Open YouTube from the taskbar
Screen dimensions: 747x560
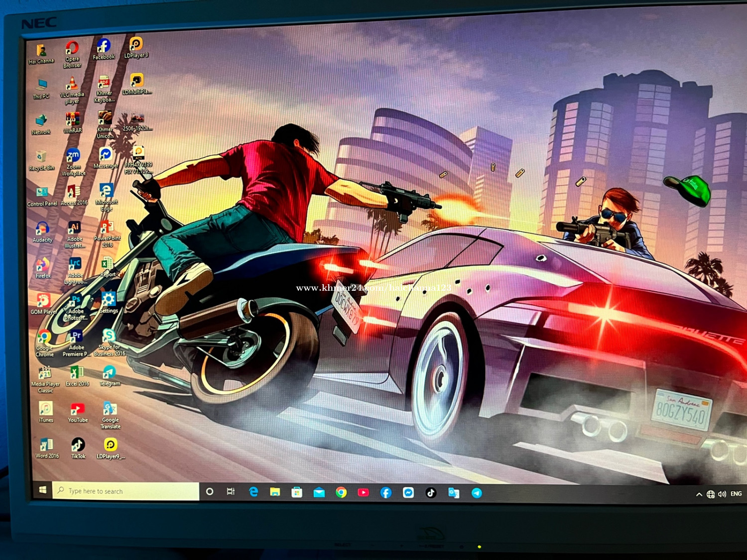(363, 493)
